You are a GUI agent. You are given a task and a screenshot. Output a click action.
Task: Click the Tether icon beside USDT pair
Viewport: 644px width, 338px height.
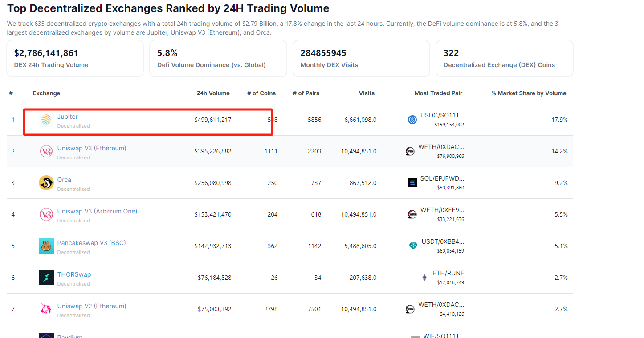tap(413, 246)
